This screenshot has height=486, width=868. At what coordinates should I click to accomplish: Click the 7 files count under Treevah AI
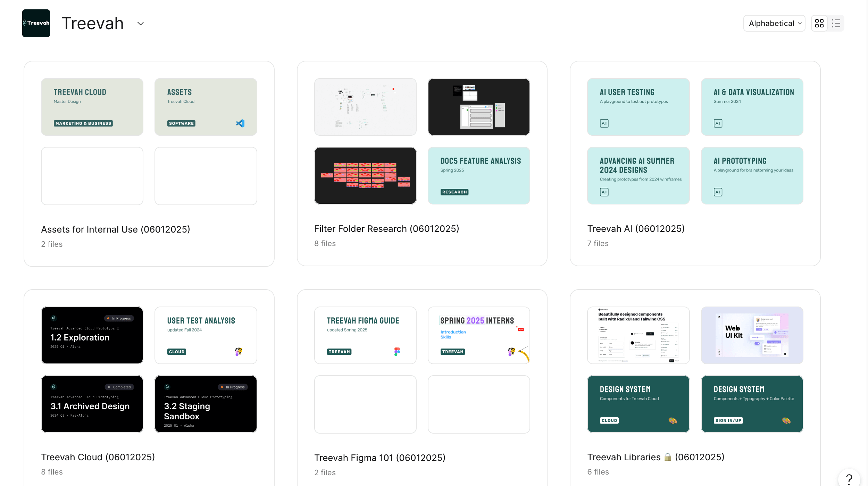598,244
